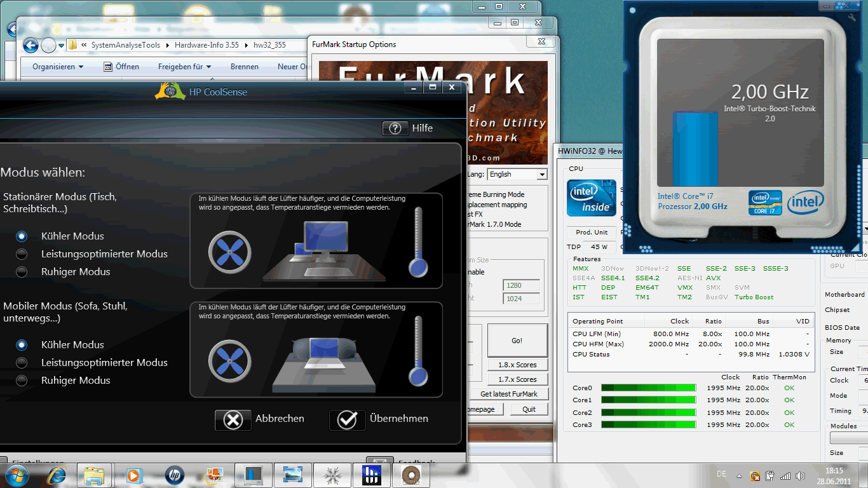This screenshot has height=488, width=868.
Task: Click the FurMark height field showing 1024
Action: [521, 299]
